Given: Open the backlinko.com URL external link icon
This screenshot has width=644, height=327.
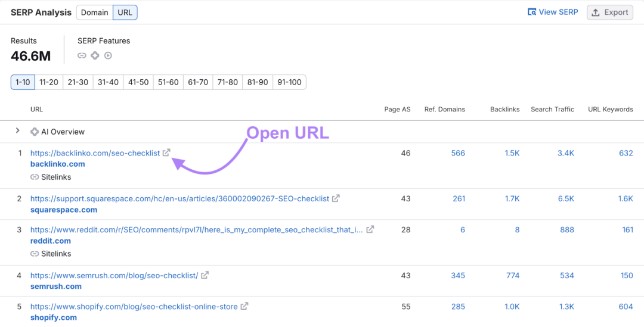Looking at the screenshot, I should coord(166,152).
